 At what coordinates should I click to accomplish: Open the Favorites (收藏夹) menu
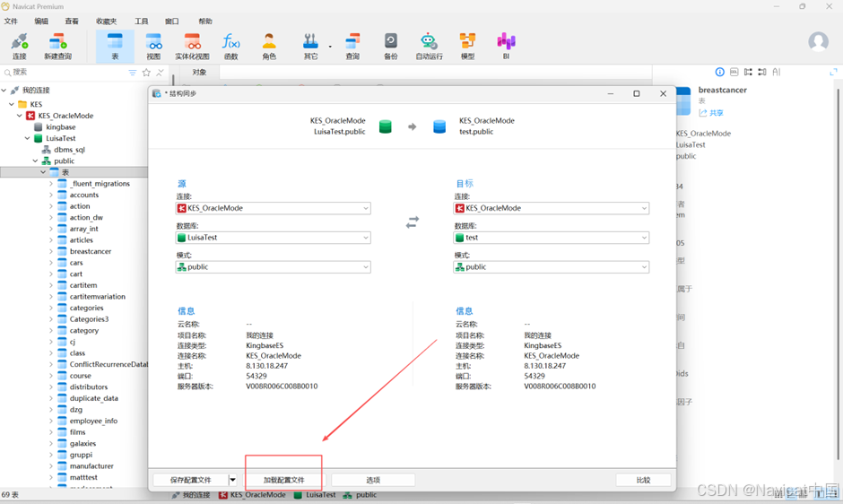tap(106, 21)
